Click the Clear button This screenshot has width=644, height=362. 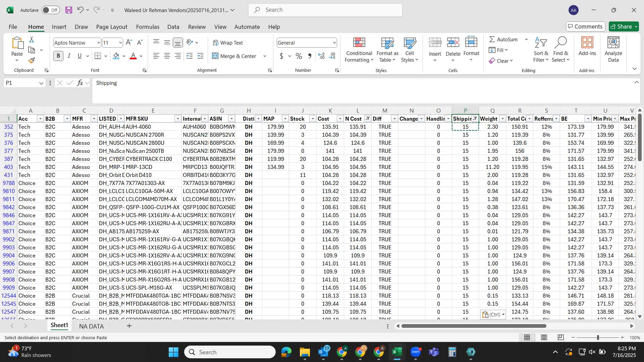(501, 61)
